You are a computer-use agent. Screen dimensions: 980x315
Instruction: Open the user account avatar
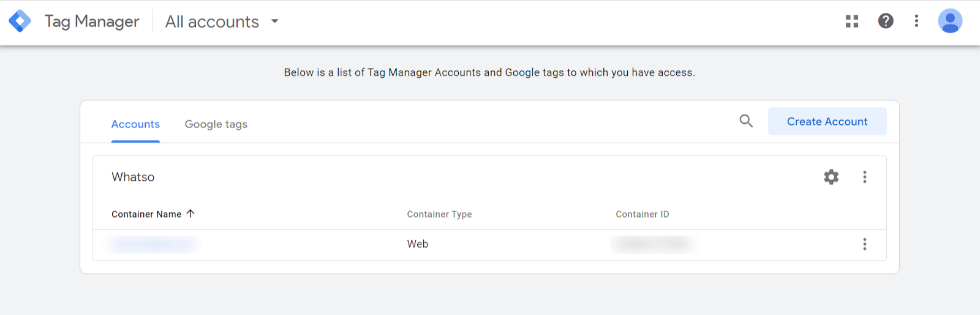(x=950, y=21)
